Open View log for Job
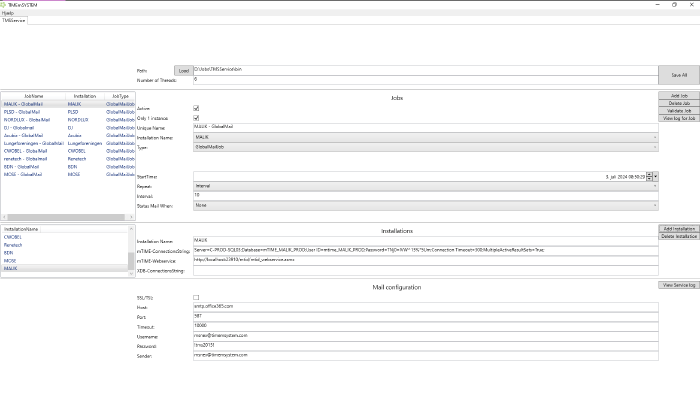Viewport: 700px width, 405px height. (678, 118)
